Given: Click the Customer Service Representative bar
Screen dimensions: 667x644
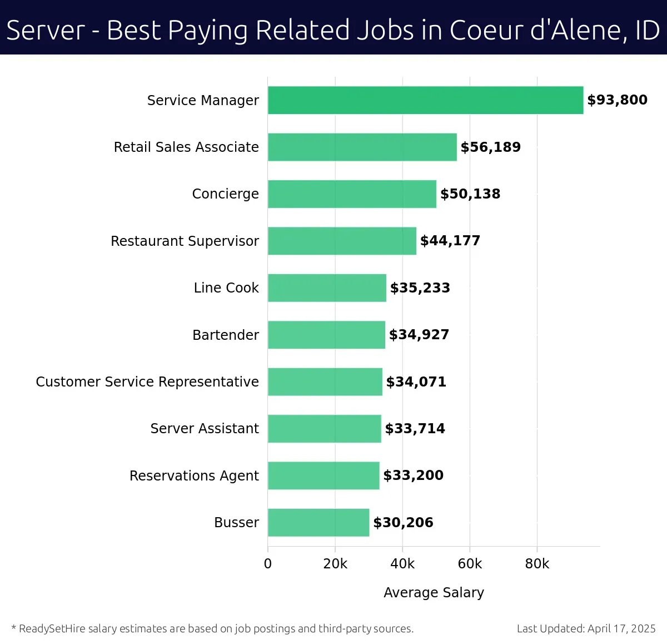Looking at the screenshot, I should pyautogui.click(x=325, y=382).
